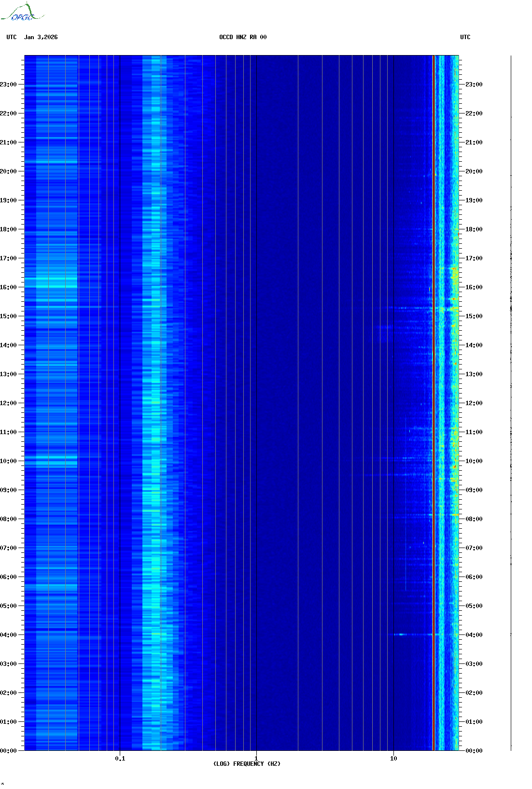Click the 01:00 label on the left axis
The height and width of the screenshot is (789, 532).
point(8,722)
